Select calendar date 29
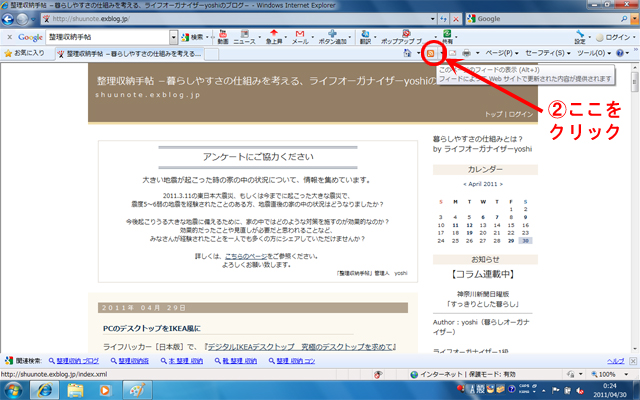The image size is (640, 400). point(511,241)
